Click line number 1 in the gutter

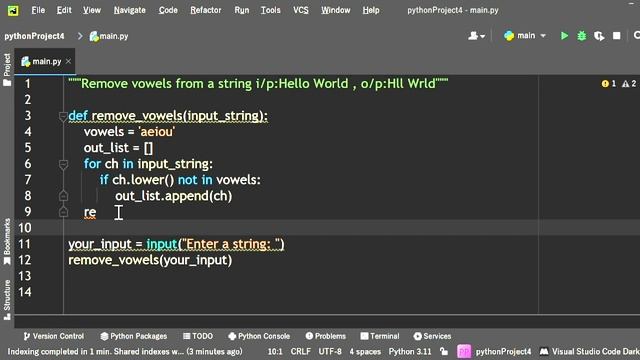click(x=27, y=84)
